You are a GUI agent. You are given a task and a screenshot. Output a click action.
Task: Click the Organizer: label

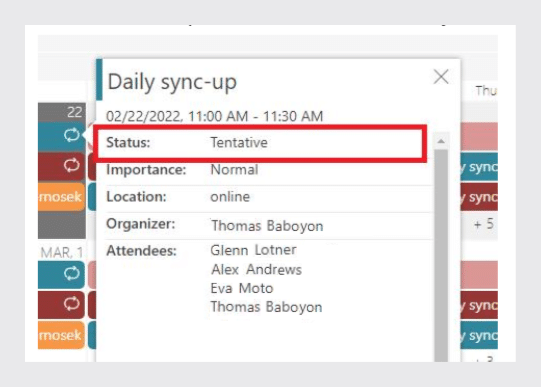(x=140, y=224)
